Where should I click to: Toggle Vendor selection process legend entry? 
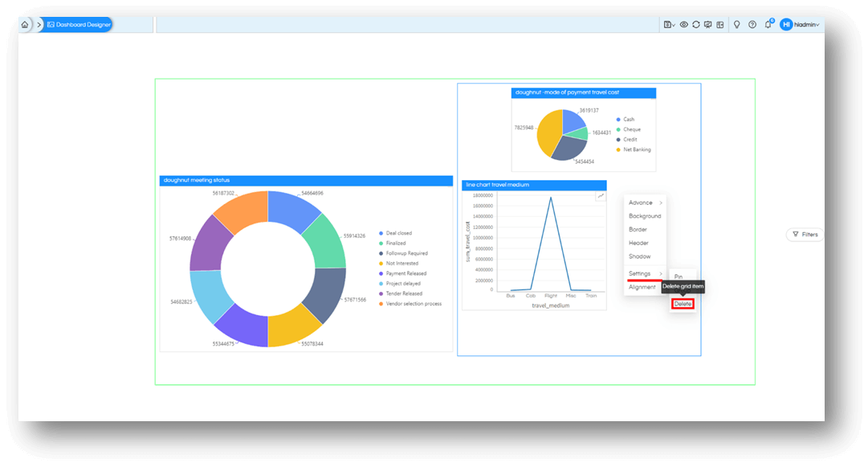(x=410, y=304)
